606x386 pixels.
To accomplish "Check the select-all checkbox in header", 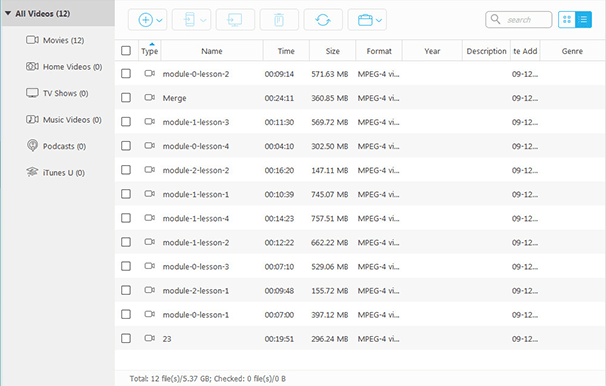I will (x=126, y=51).
